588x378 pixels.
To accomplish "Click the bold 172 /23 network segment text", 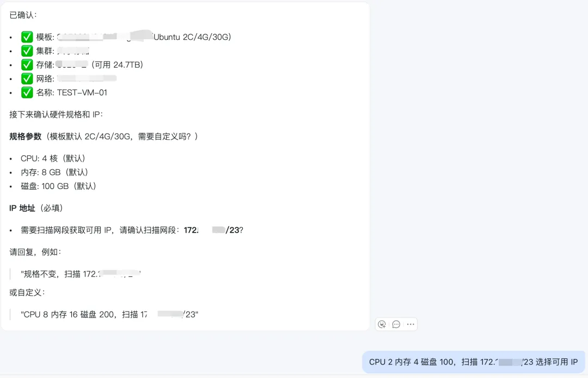I will coord(211,230).
